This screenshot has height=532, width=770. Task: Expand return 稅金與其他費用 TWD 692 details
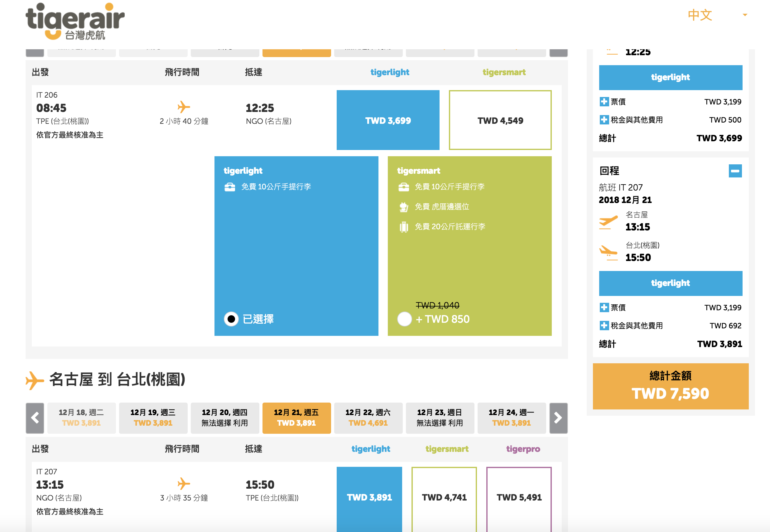tap(604, 325)
